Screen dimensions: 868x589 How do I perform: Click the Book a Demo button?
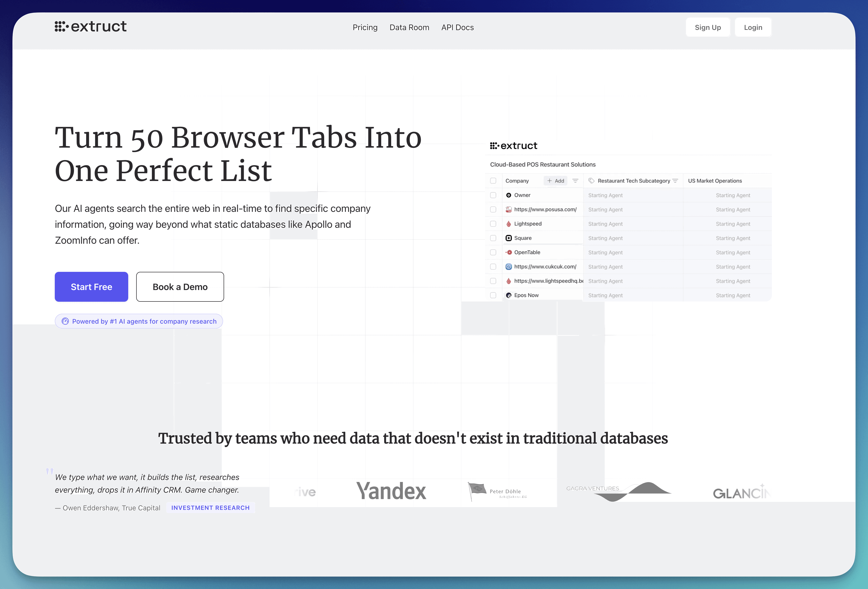[180, 287]
